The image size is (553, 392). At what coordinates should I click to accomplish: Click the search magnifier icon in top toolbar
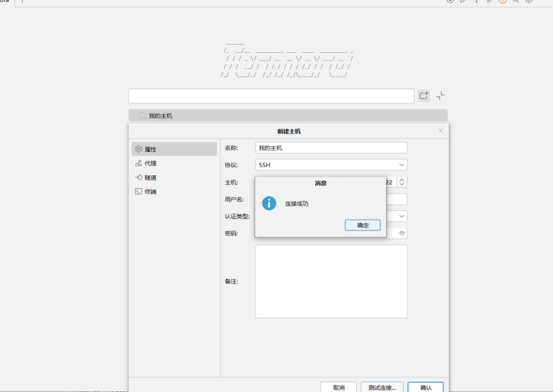516,1
